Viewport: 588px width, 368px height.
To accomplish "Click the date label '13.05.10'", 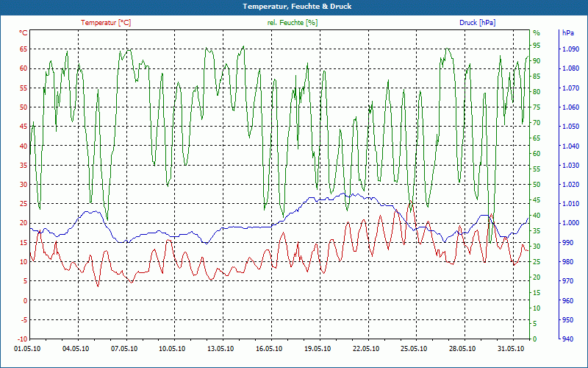I will coord(221,349).
